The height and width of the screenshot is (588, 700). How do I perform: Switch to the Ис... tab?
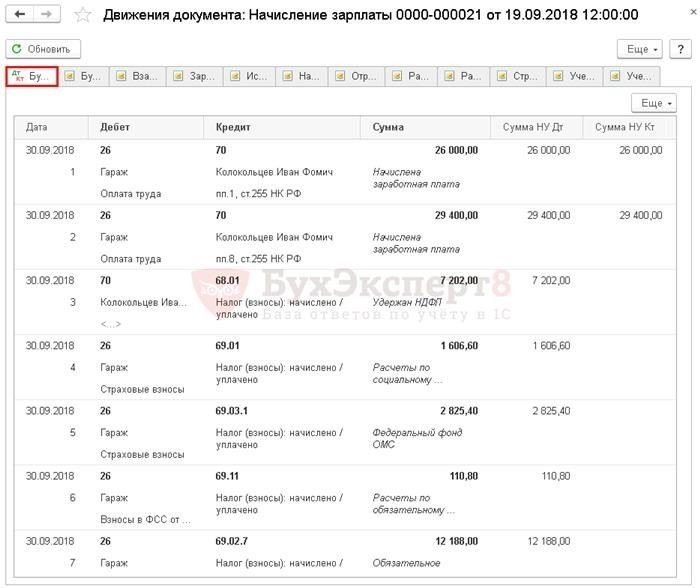(250, 76)
